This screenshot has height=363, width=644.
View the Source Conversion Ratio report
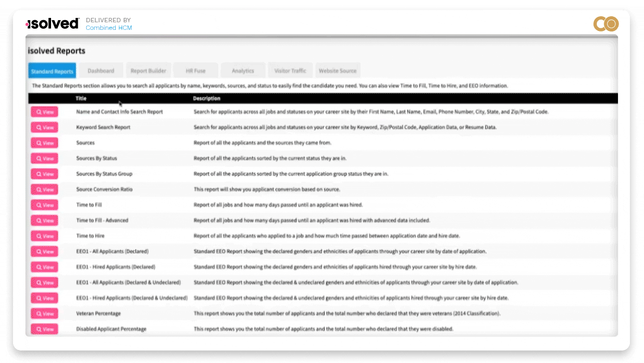pos(45,189)
